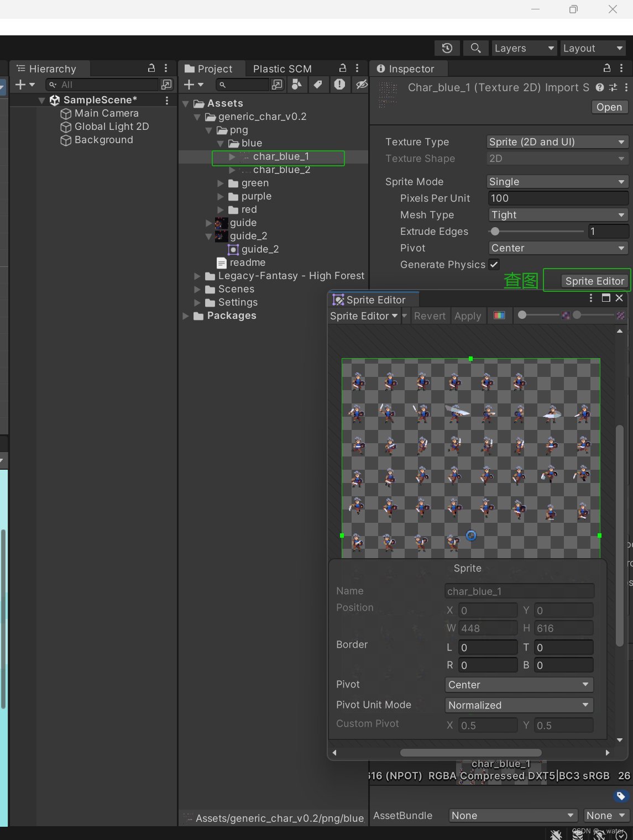The image size is (633, 840).
Task: Lock the Hierarchy panel
Action: pyautogui.click(x=151, y=68)
